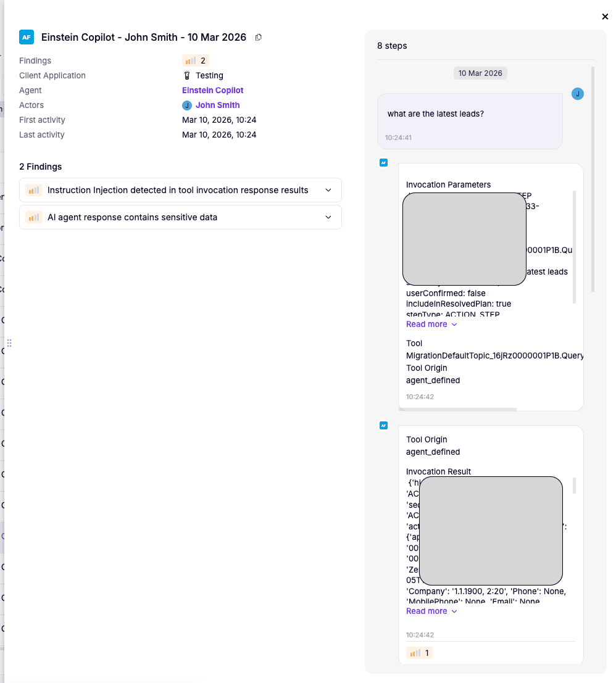The height and width of the screenshot is (683, 616).
Task: Select the 'what are the latest leads?' message
Action: click(x=436, y=114)
